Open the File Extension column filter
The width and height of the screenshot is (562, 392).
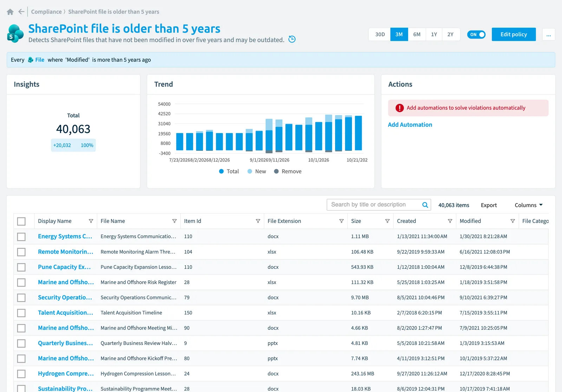coord(341,221)
